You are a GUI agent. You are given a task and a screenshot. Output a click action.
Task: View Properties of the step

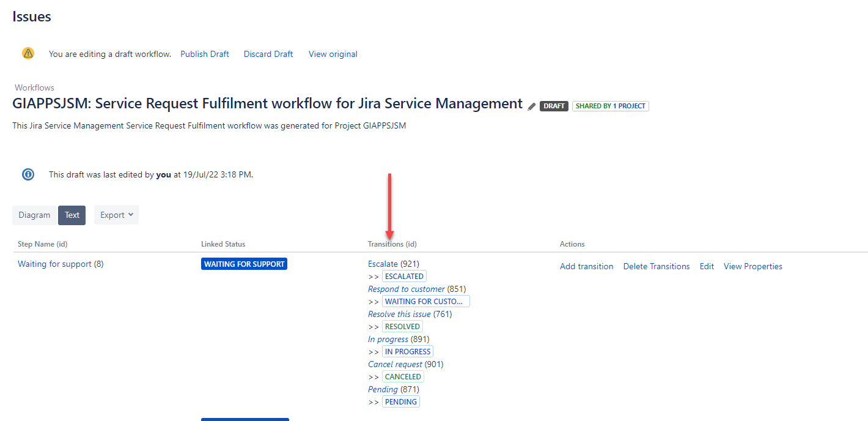point(752,266)
